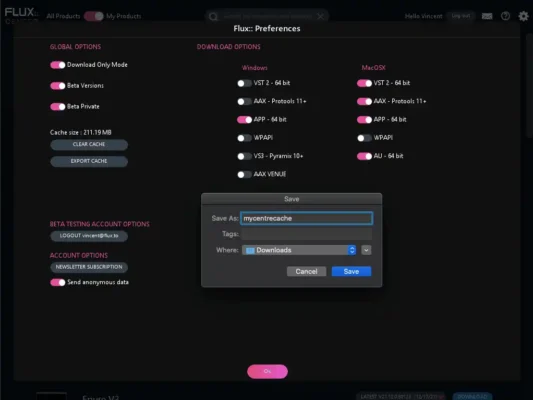Click the top search input field
The width and height of the screenshot is (533, 400).
pos(268,16)
